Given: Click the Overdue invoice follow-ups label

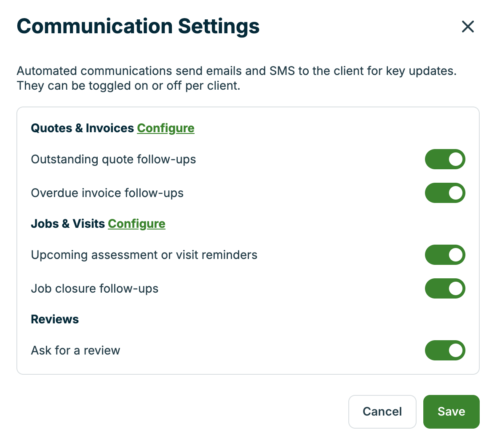Looking at the screenshot, I should [x=107, y=193].
